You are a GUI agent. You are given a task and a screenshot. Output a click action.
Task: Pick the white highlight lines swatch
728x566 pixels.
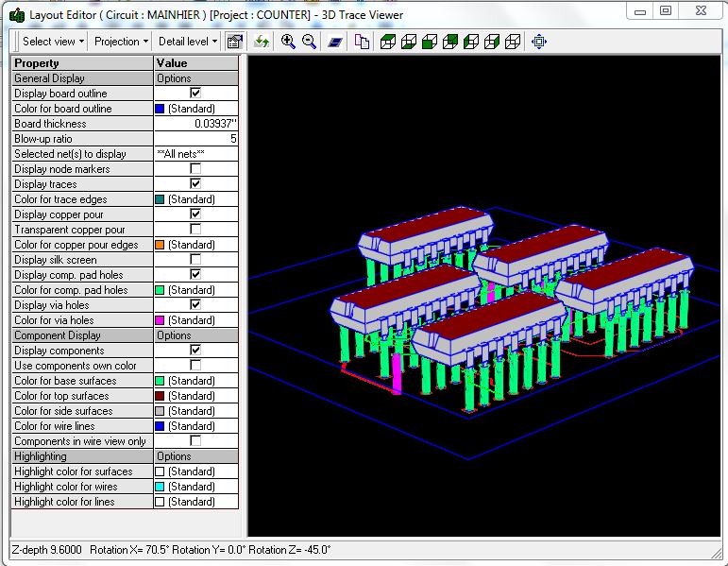[x=160, y=502]
